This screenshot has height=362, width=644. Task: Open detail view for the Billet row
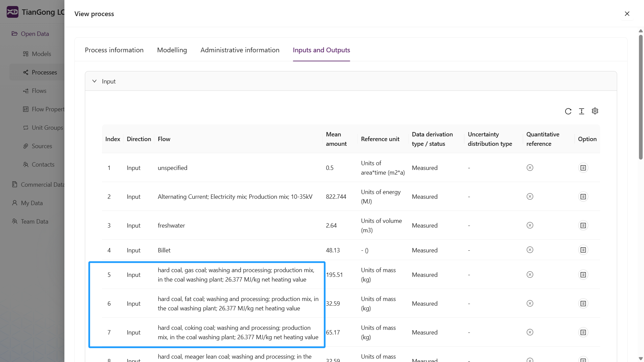[583, 250]
